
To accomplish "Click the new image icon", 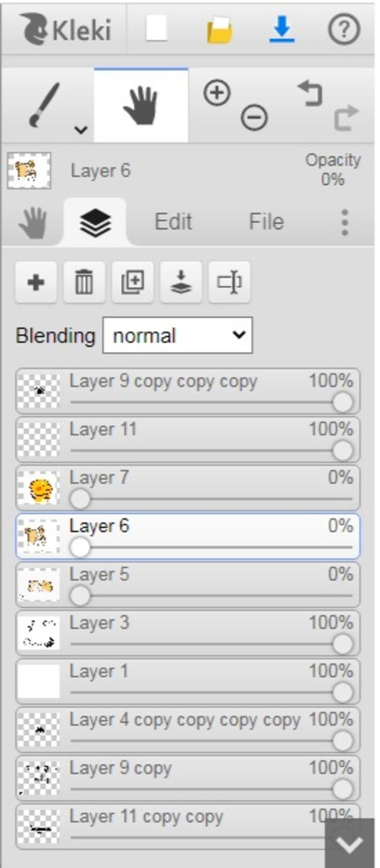I will pos(156,29).
